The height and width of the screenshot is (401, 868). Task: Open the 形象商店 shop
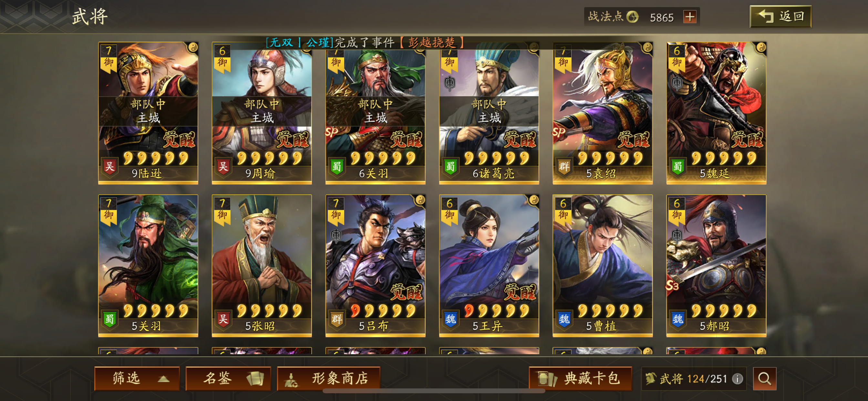coord(328,378)
